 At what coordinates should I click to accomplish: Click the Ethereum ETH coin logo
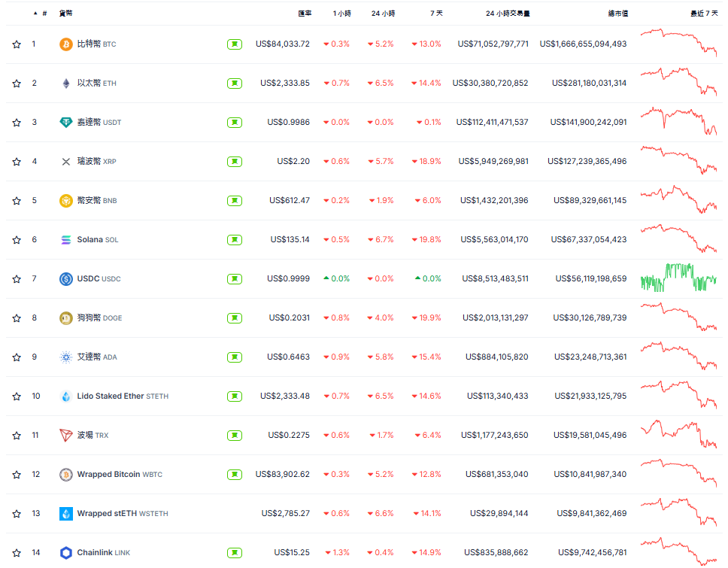point(66,84)
